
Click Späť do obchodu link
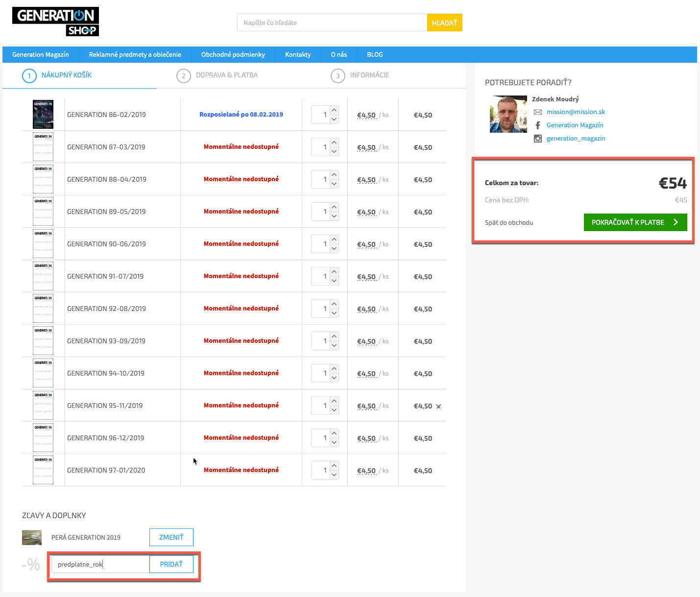click(509, 222)
